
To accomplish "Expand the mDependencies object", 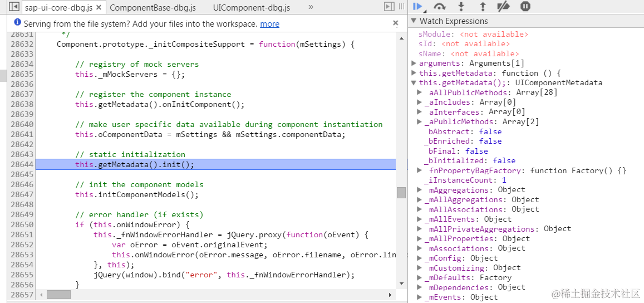I will 419,287.
